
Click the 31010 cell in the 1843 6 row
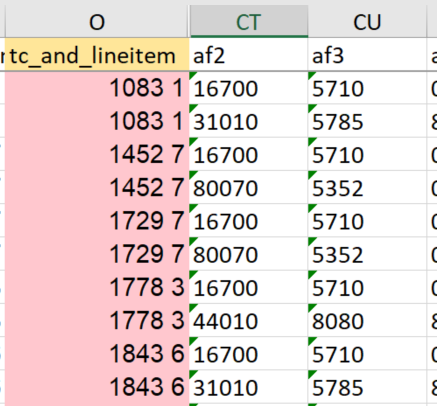point(248,387)
